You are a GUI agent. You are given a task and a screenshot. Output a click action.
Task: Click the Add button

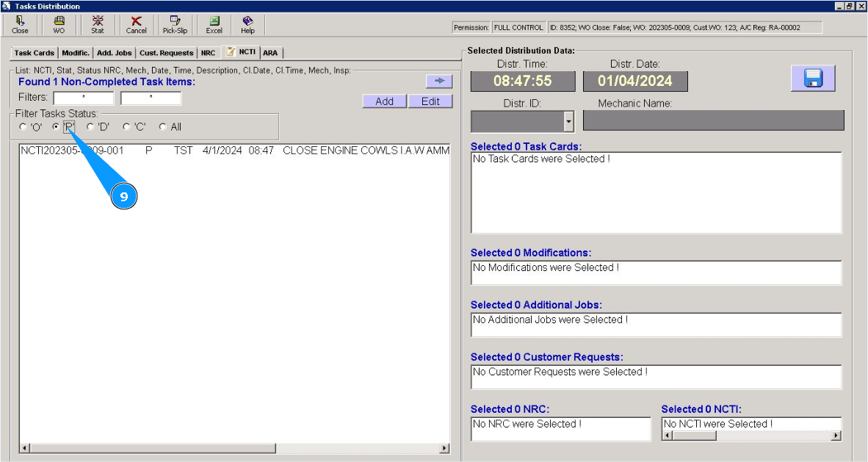[x=384, y=101]
